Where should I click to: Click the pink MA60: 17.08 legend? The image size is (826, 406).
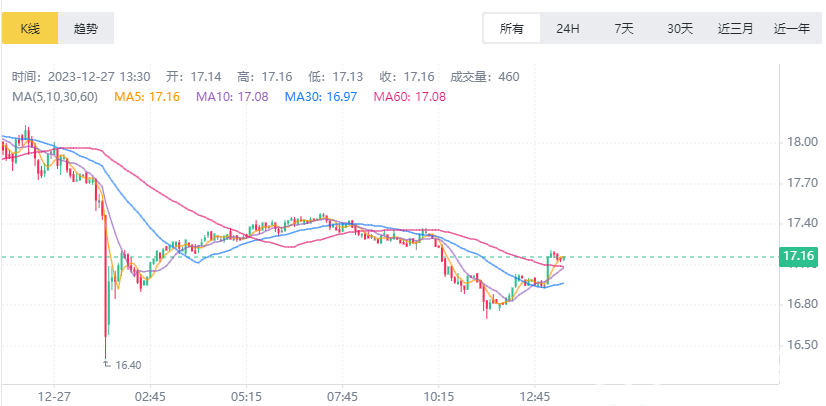(x=410, y=96)
